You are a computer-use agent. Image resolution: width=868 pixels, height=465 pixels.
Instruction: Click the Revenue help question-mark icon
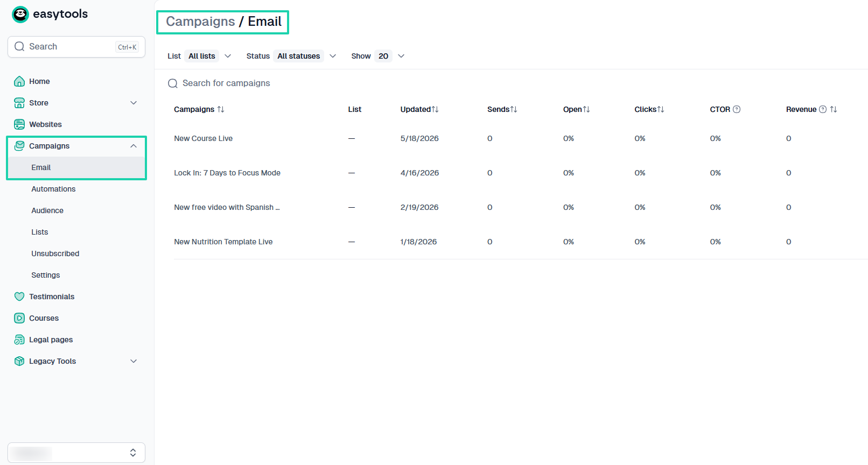tap(823, 109)
